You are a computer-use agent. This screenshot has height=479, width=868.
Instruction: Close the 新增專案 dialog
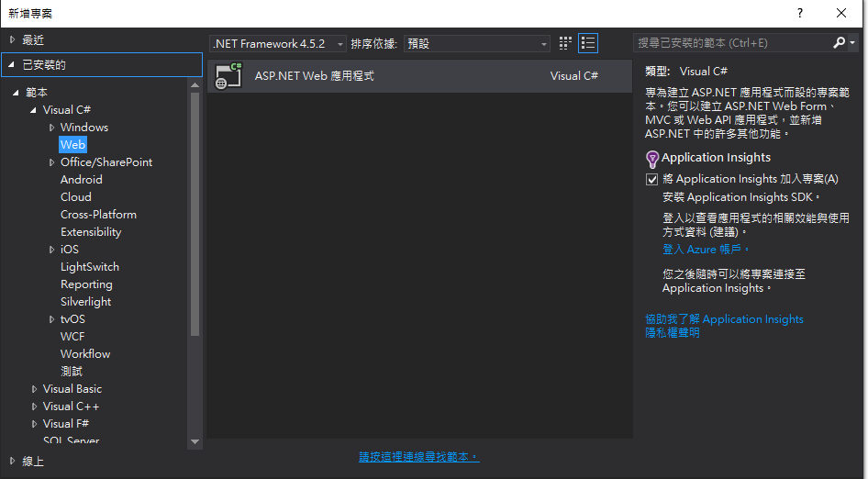pos(841,13)
